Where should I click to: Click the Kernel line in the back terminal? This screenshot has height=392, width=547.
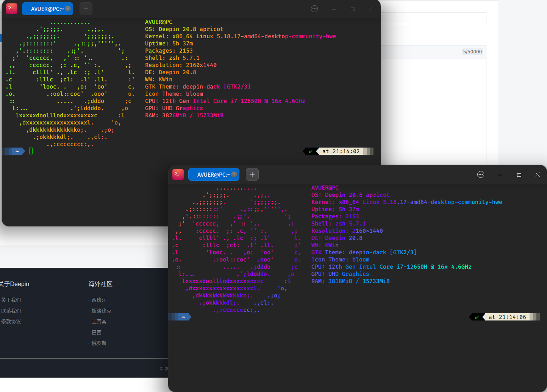pos(241,36)
